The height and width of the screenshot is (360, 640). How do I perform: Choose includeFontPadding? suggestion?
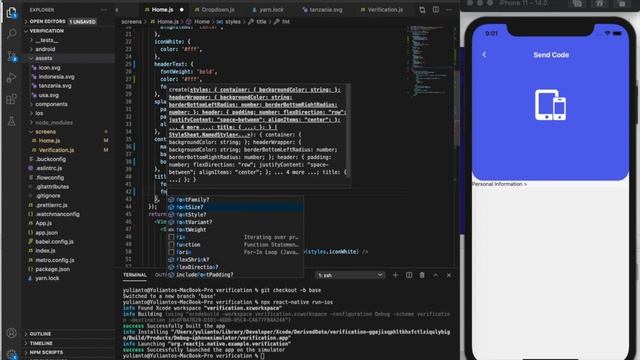[x=235, y=275]
